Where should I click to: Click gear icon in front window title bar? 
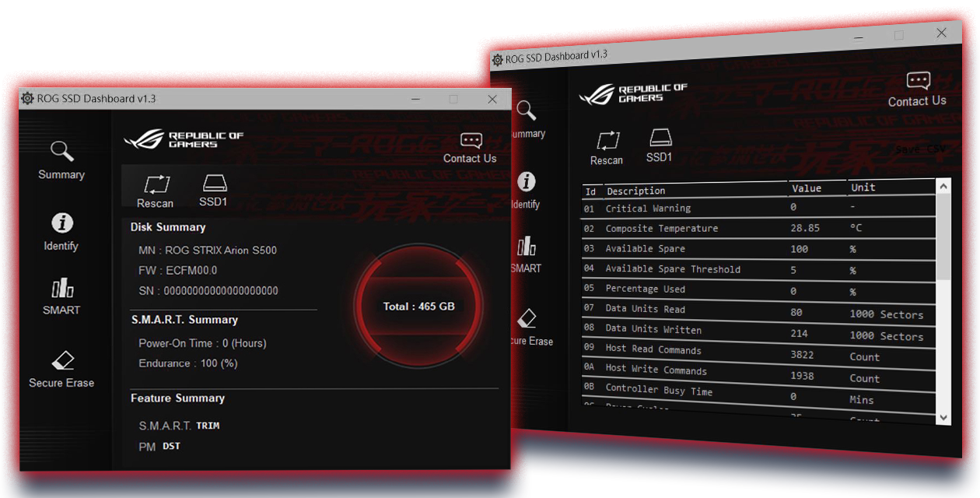coord(27,99)
